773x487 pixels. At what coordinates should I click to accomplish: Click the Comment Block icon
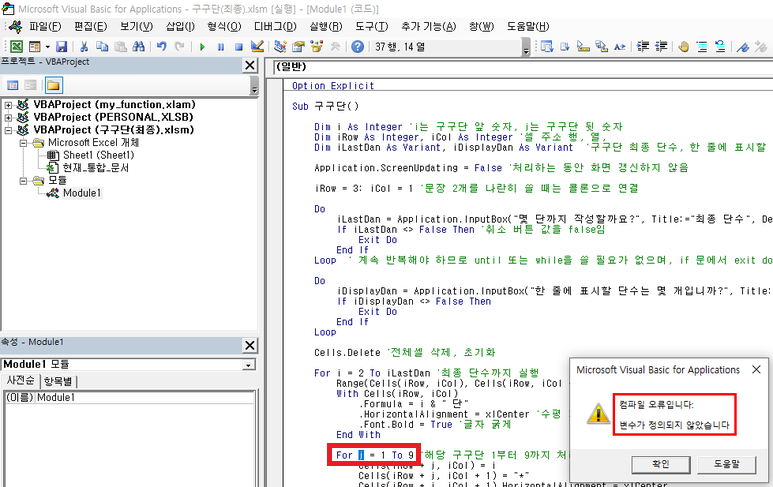[702, 47]
